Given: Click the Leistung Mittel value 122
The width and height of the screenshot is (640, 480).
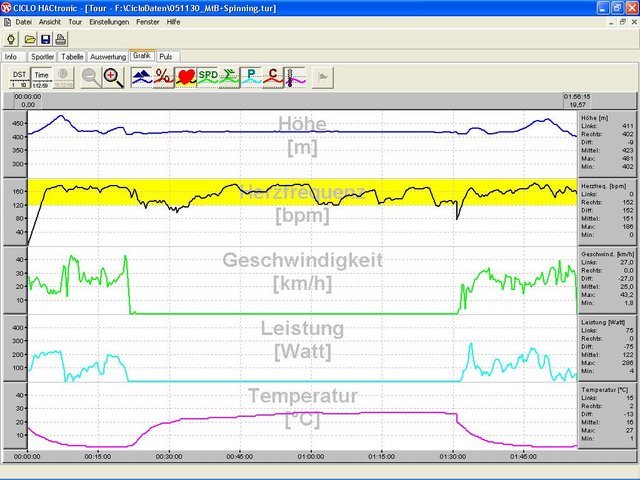Looking at the screenshot, I should click(628, 355).
